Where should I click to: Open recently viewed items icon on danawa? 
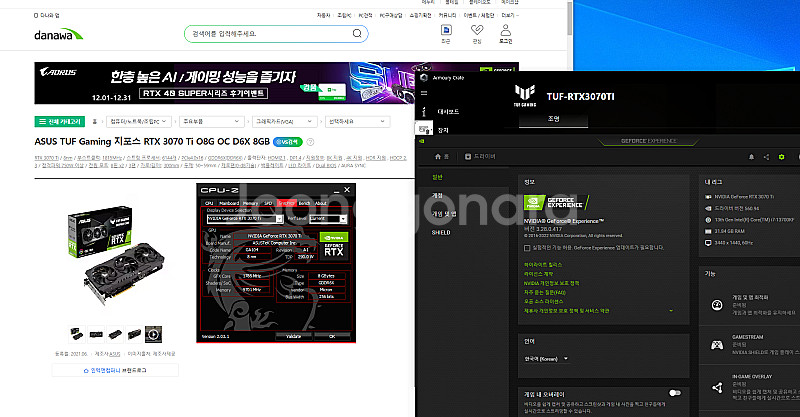[x=446, y=30]
